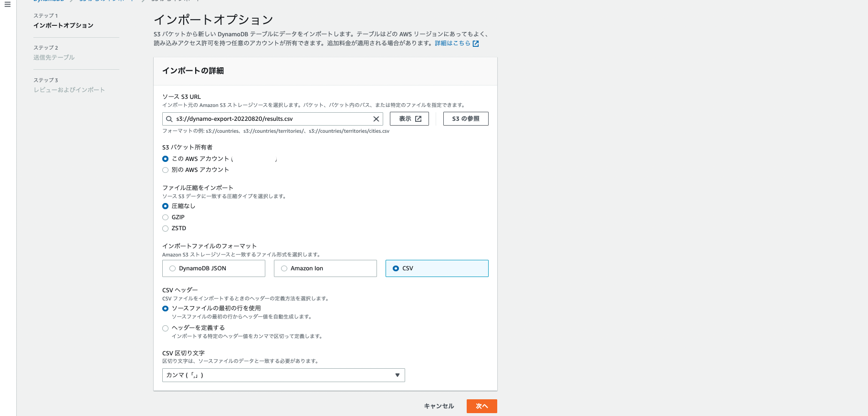Click into the ソース S3 URL input field

(x=272, y=119)
